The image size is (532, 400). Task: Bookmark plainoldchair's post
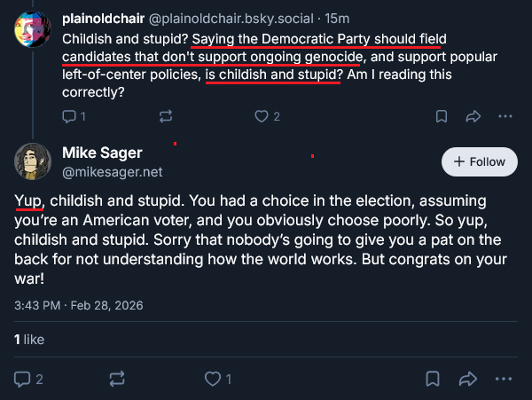point(442,116)
